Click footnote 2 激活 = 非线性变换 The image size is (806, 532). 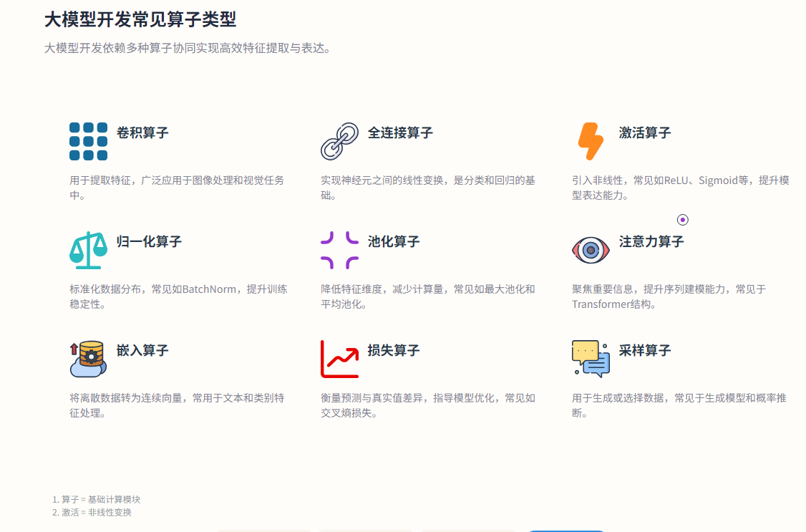(92, 513)
